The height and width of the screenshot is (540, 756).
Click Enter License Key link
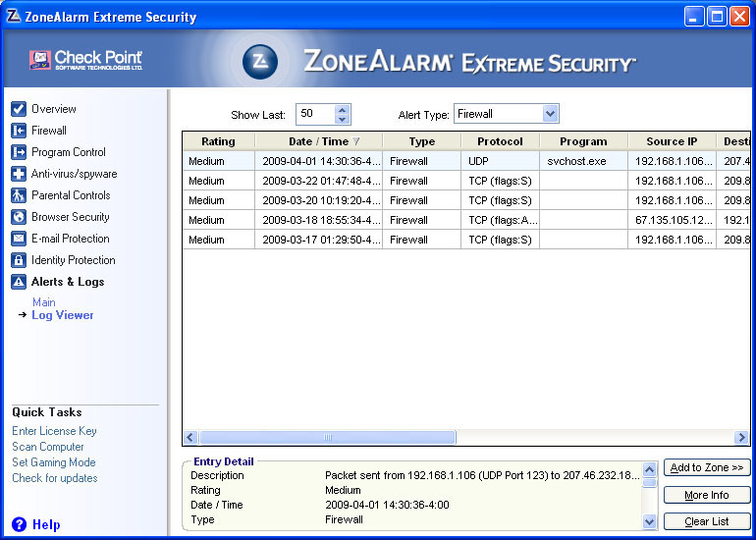pyautogui.click(x=54, y=431)
